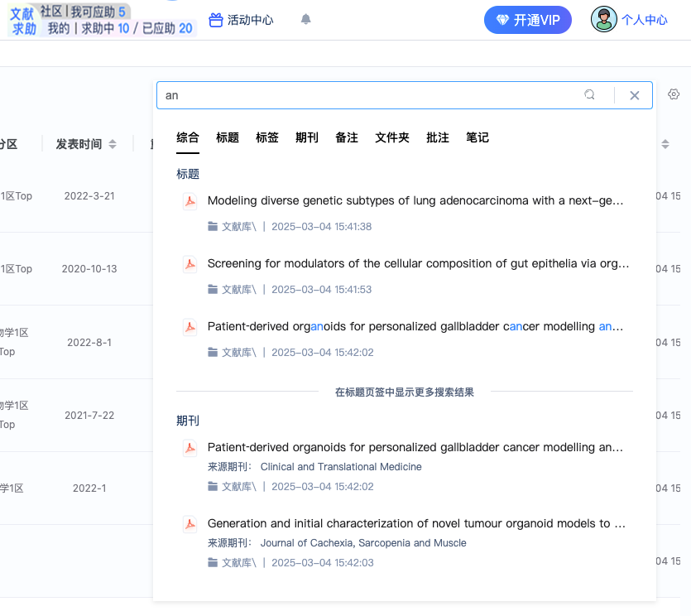The image size is (691, 616).
Task: Toggle ascending sort on the rightmost column header
Action: tap(665, 143)
